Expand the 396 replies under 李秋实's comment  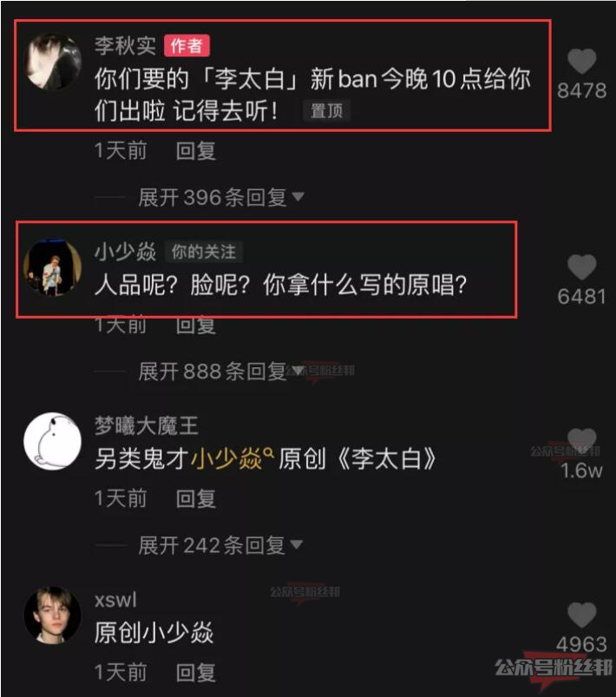coord(221,197)
